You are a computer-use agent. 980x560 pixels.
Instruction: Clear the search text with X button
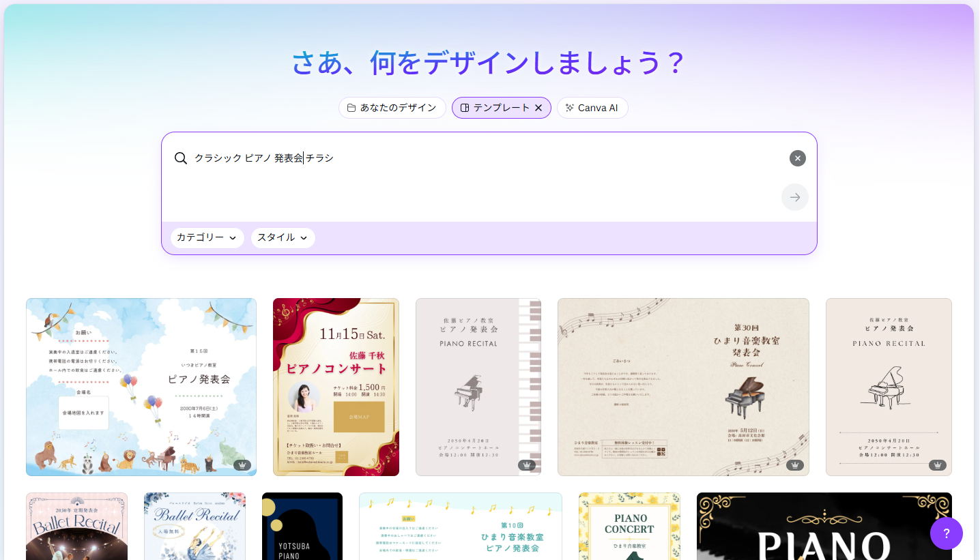[x=797, y=158]
